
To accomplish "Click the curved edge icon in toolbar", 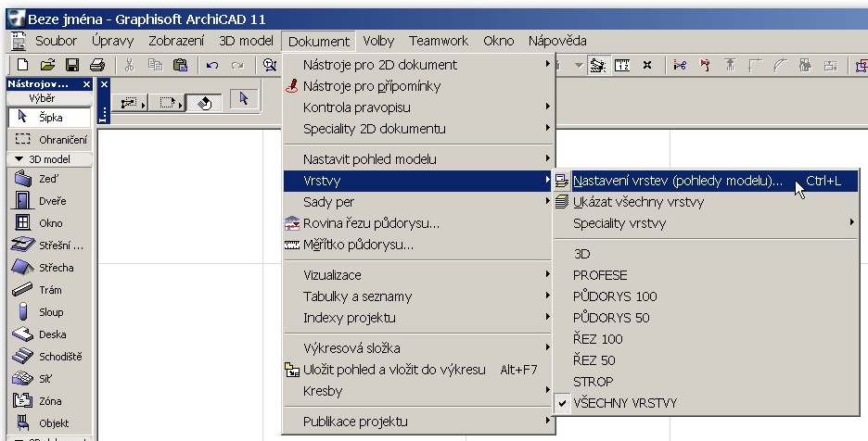I will [780, 65].
